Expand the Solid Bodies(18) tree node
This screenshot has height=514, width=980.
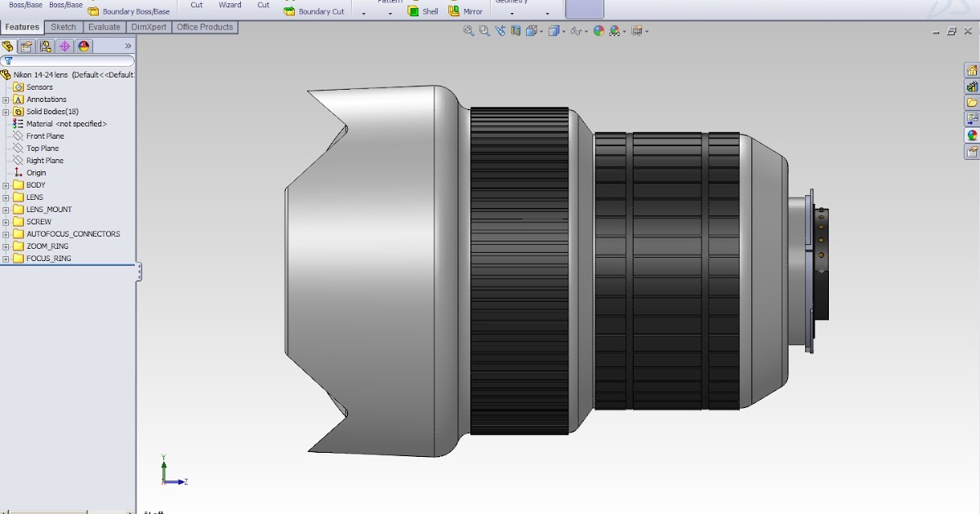7,111
